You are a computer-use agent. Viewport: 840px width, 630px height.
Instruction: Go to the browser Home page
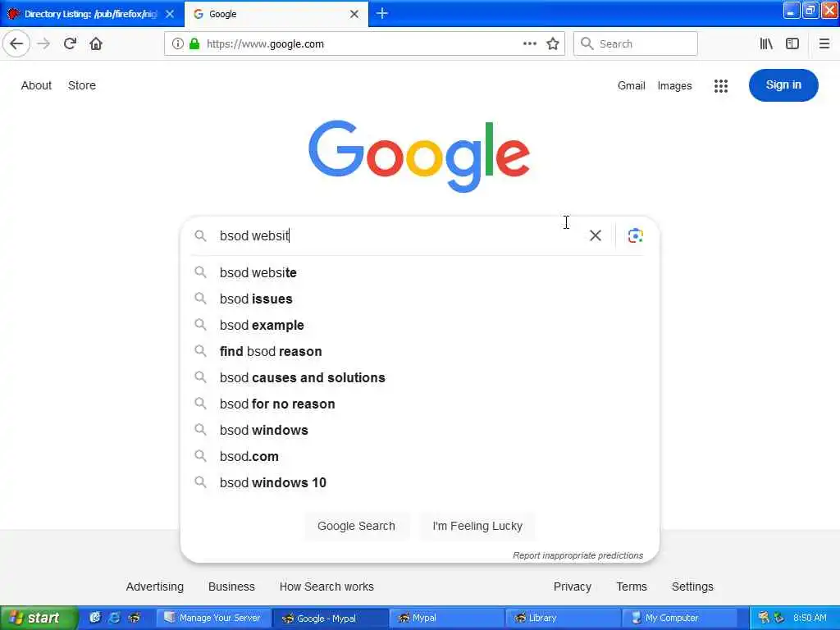pyautogui.click(x=96, y=43)
